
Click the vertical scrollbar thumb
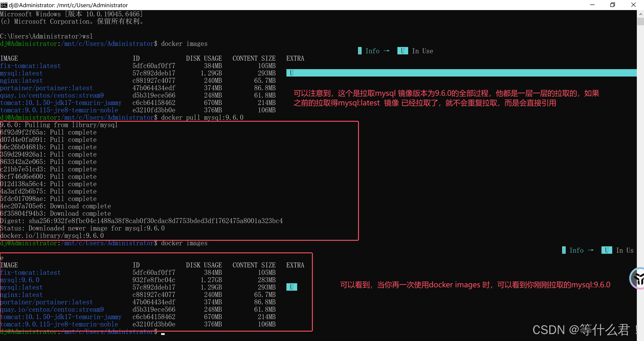coord(640,22)
